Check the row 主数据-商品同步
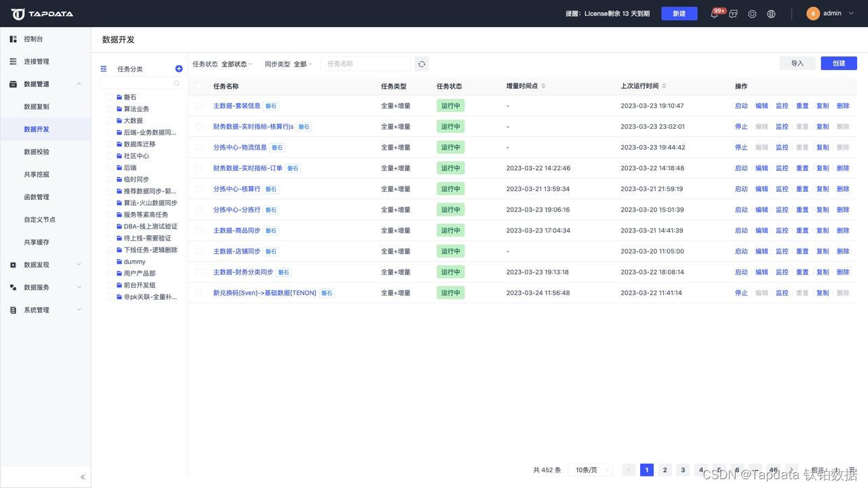 click(x=199, y=230)
